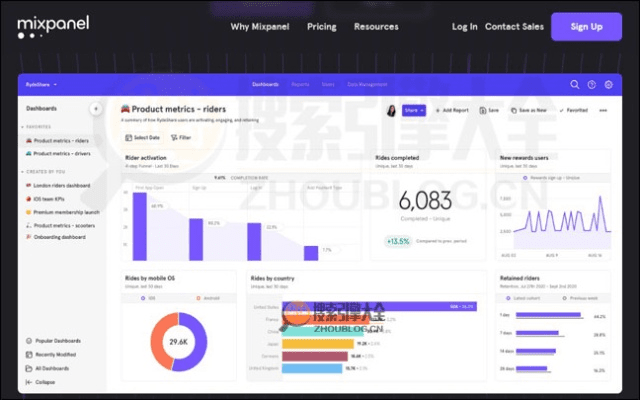Open London riders dashboard in sidebar

click(x=60, y=185)
